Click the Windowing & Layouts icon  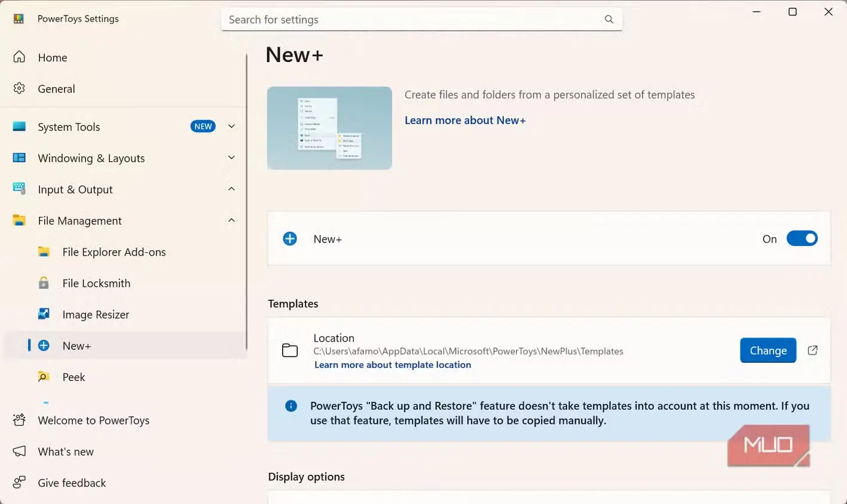[x=19, y=158]
